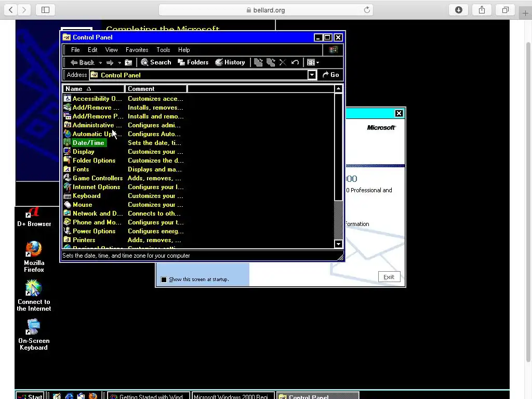Expand the Address bar dropdown arrow
532x399 pixels.
(x=312, y=75)
